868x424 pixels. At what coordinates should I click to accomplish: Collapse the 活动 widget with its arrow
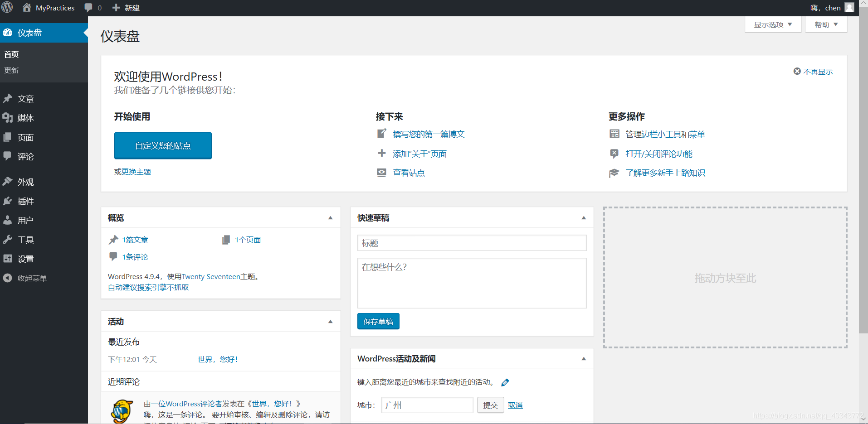(331, 322)
